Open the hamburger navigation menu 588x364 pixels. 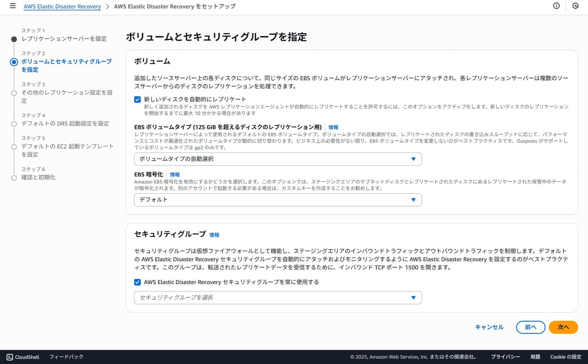tap(12, 6)
